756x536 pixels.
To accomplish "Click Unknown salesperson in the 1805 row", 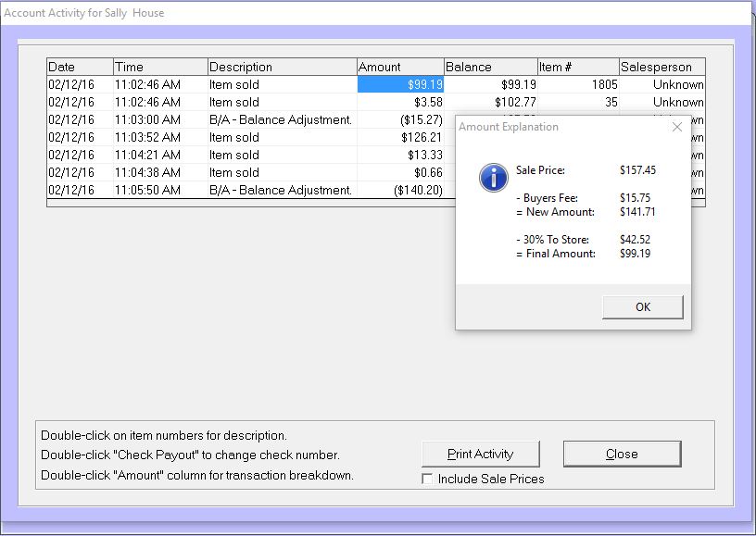I will click(x=662, y=85).
